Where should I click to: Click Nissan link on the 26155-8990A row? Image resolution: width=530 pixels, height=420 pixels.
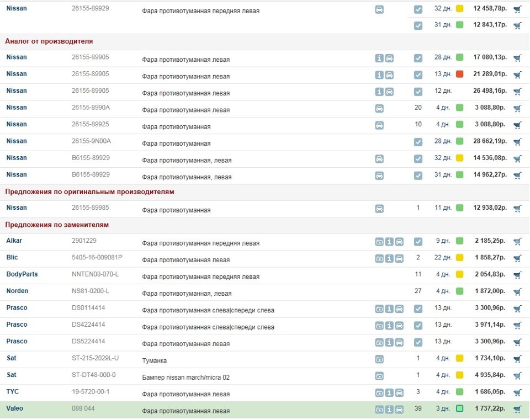point(17,108)
